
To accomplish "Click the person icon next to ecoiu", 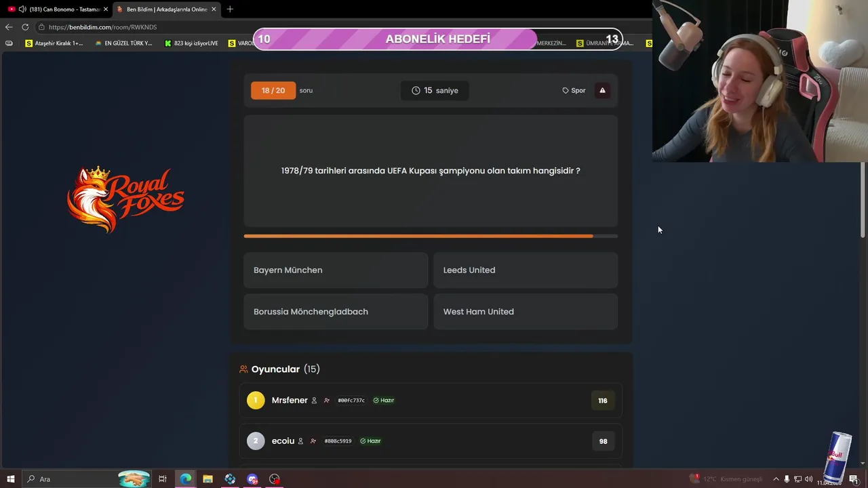I will click(x=300, y=441).
